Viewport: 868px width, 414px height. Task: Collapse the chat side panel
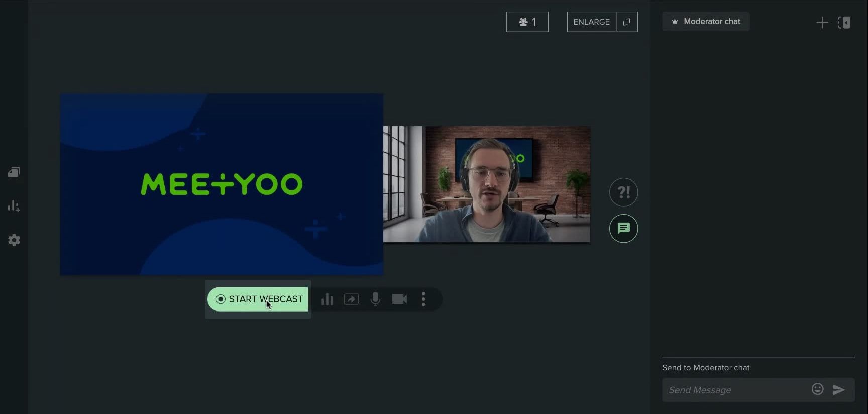tap(844, 23)
